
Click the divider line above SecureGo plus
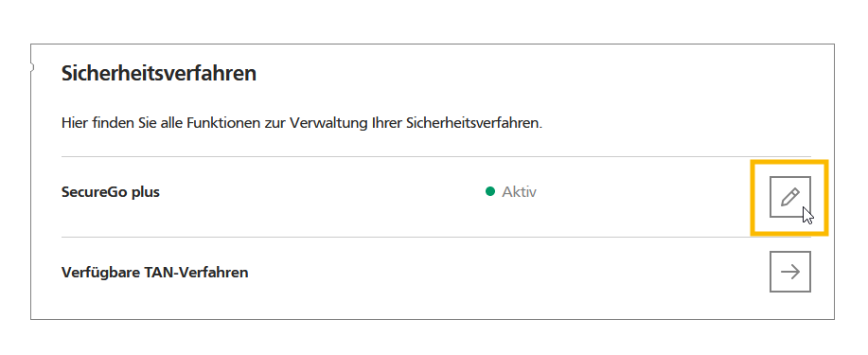(436, 157)
